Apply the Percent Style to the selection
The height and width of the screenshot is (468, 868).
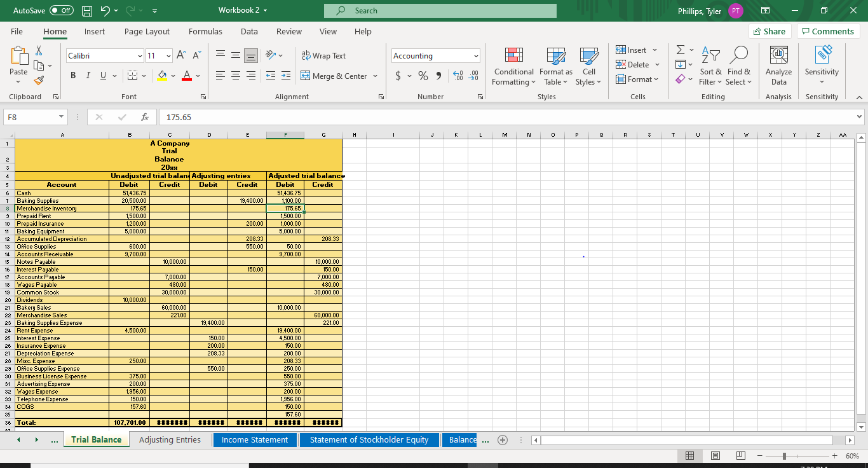click(423, 76)
